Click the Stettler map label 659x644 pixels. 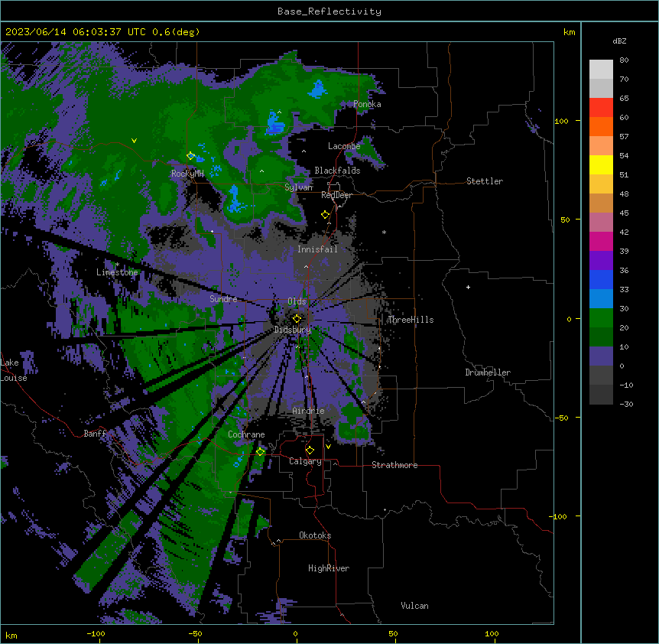point(485,181)
